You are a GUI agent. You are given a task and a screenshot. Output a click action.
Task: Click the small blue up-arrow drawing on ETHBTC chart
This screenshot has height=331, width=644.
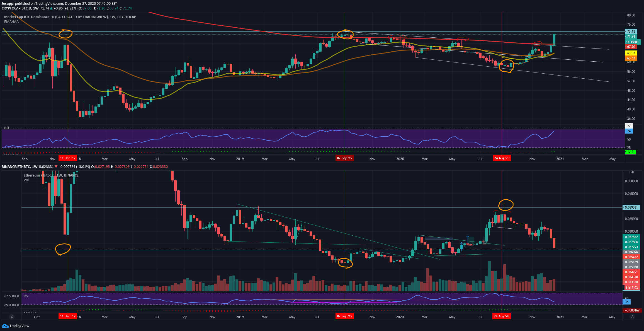[x=461, y=245]
